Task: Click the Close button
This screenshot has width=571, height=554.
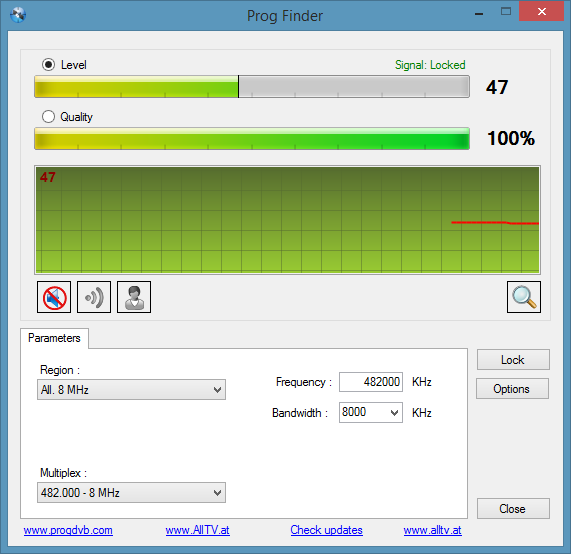Action: coord(513,508)
